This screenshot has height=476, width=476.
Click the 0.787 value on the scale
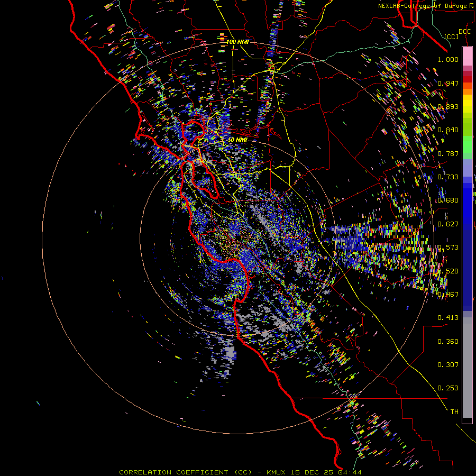(x=448, y=153)
